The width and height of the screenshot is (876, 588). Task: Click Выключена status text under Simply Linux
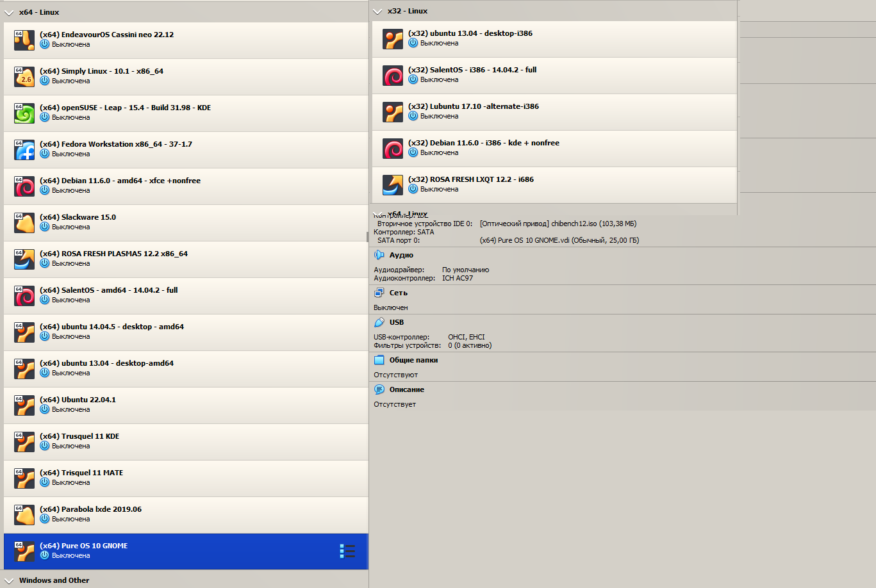click(70, 81)
